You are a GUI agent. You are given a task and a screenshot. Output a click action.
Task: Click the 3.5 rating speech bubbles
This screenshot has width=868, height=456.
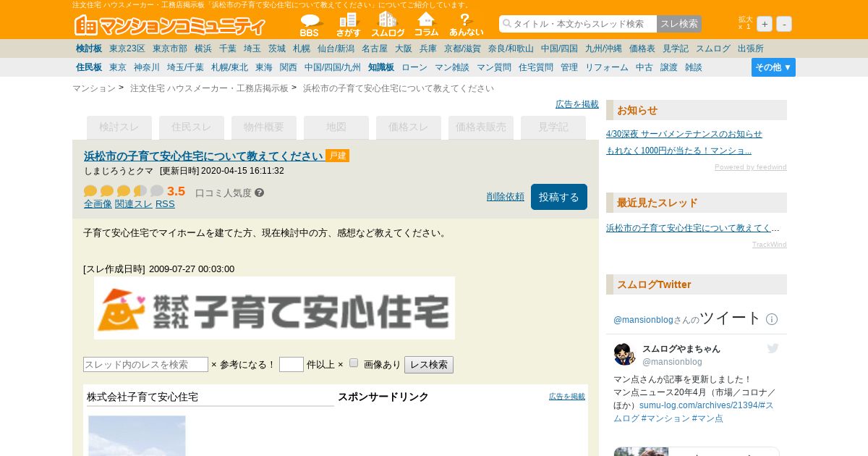124,191
